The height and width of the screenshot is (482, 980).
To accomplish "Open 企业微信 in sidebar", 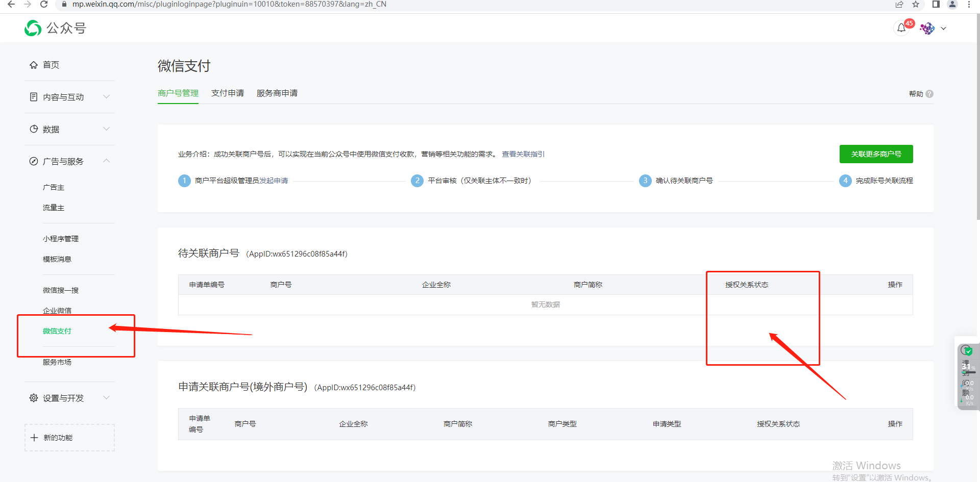I will tap(57, 311).
